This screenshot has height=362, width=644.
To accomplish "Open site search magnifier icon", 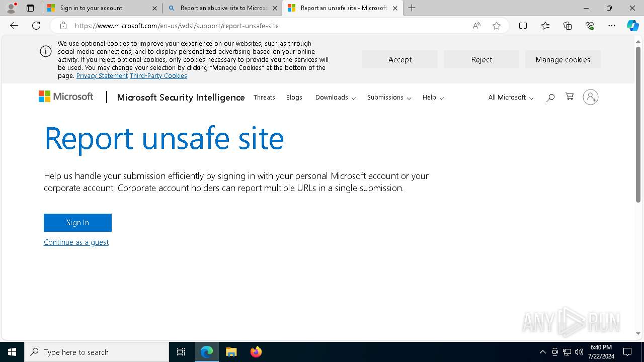I will click(x=550, y=97).
